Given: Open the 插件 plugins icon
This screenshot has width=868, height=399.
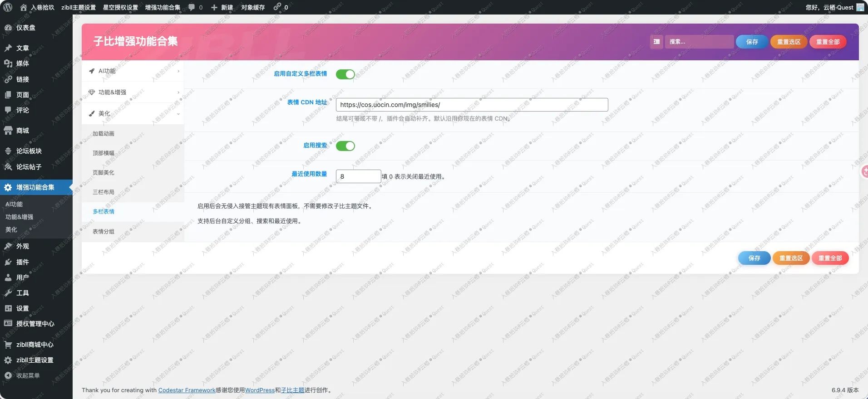Looking at the screenshot, I should click(x=8, y=262).
